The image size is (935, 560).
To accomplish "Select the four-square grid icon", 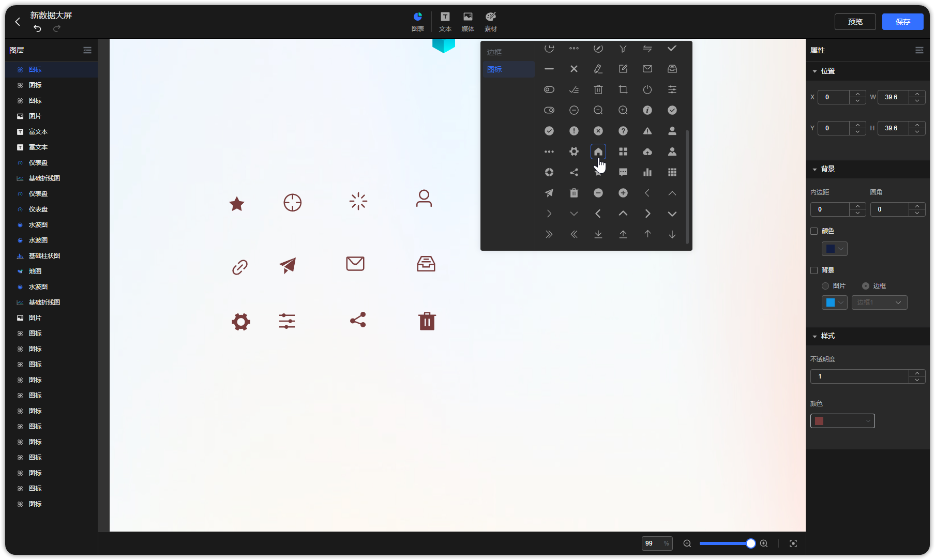I will (x=623, y=152).
